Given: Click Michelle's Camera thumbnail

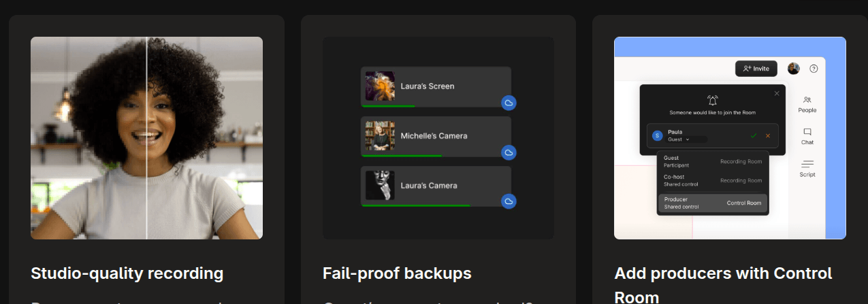Looking at the screenshot, I should pyautogui.click(x=380, y=136).
